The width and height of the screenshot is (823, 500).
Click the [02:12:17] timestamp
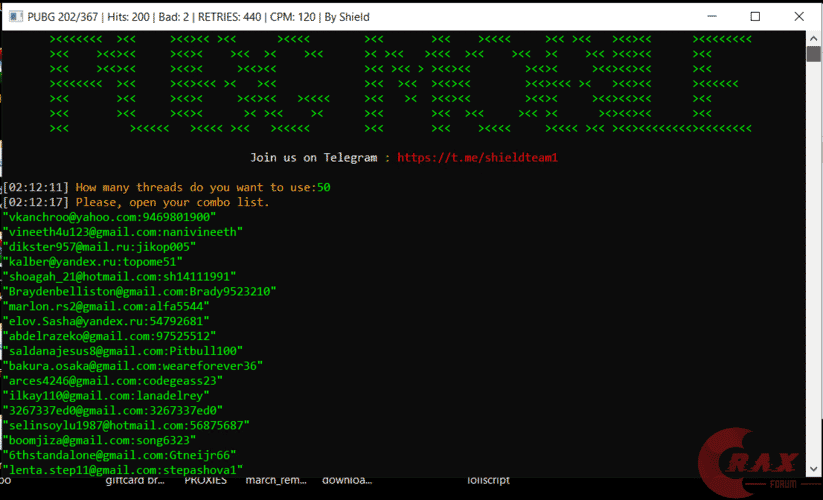(x=36, y=202)
